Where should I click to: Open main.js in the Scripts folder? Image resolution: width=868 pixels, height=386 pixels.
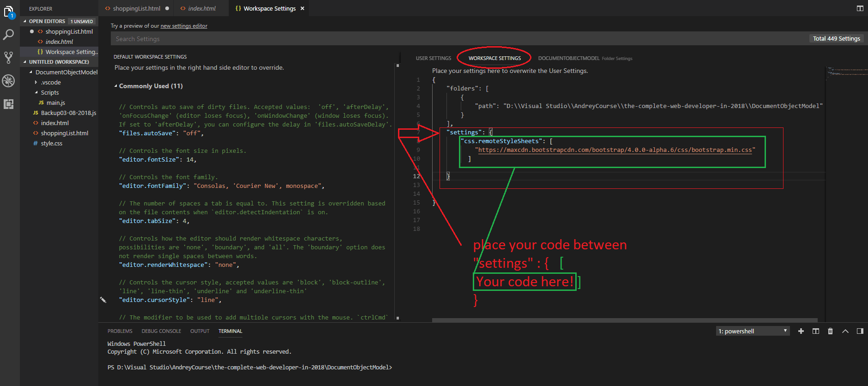[59, 103]
